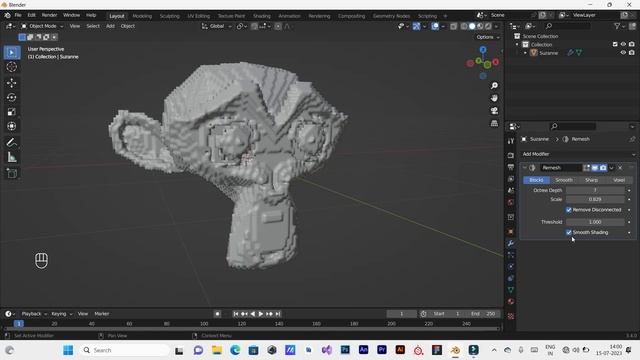The width and height of the screenshot is (640, 360).
Task: Select the Scale tool
Action: (11, 112)
